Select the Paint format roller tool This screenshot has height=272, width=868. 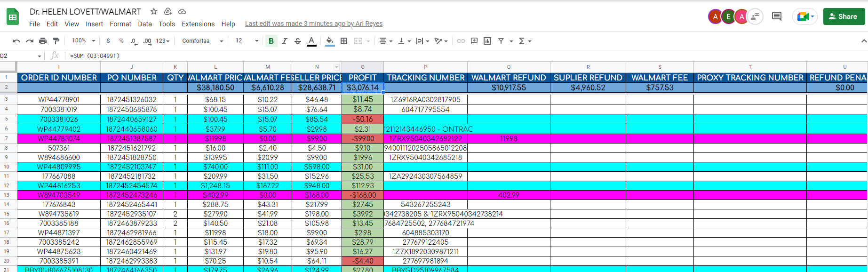[56, 41]
